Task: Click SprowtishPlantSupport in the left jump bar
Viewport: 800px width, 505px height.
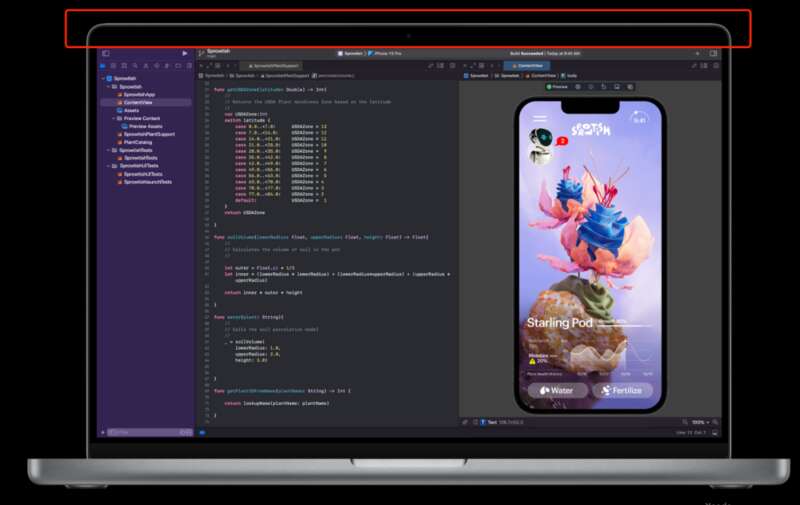Action: click(285, 75)
